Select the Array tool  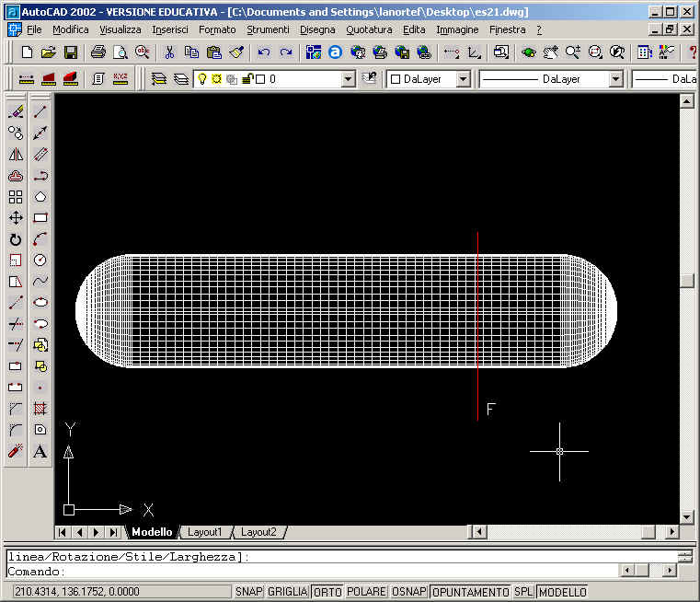click(x=16, y=197)
